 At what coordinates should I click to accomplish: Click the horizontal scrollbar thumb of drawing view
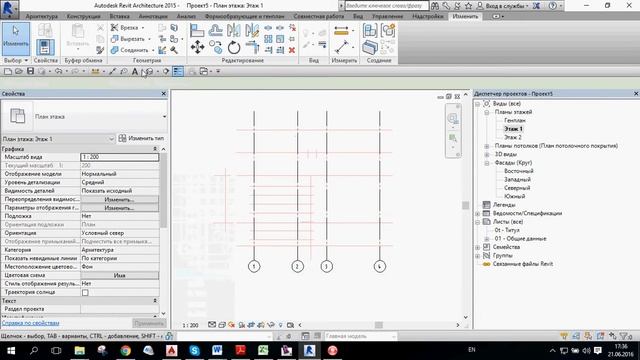tap(379, 325)
